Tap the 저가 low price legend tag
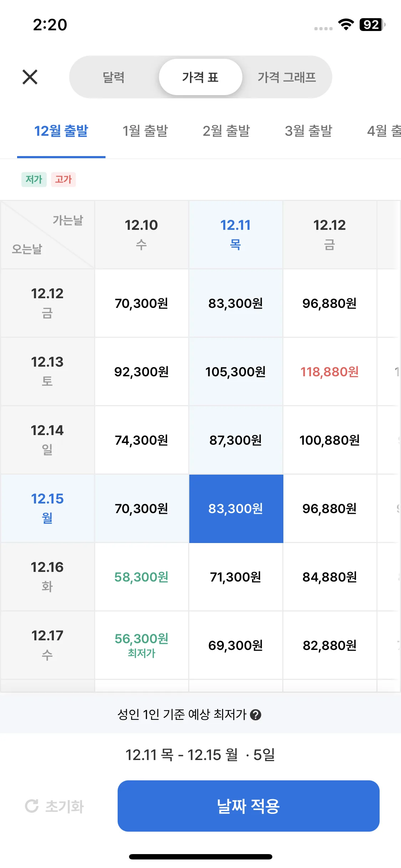The height and width of the screenshot is (868, 401). [x=34, y=179]
